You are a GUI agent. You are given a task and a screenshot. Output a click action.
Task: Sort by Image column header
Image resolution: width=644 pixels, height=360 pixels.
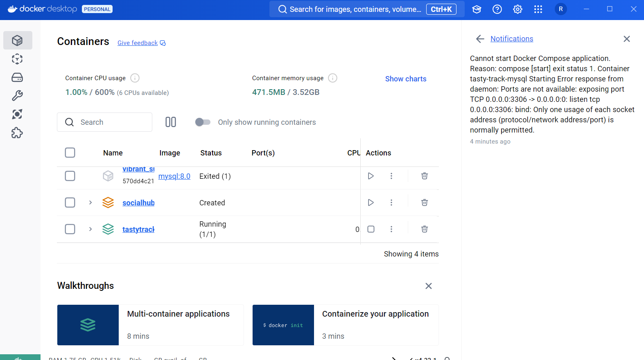click(x=169, y=153)
